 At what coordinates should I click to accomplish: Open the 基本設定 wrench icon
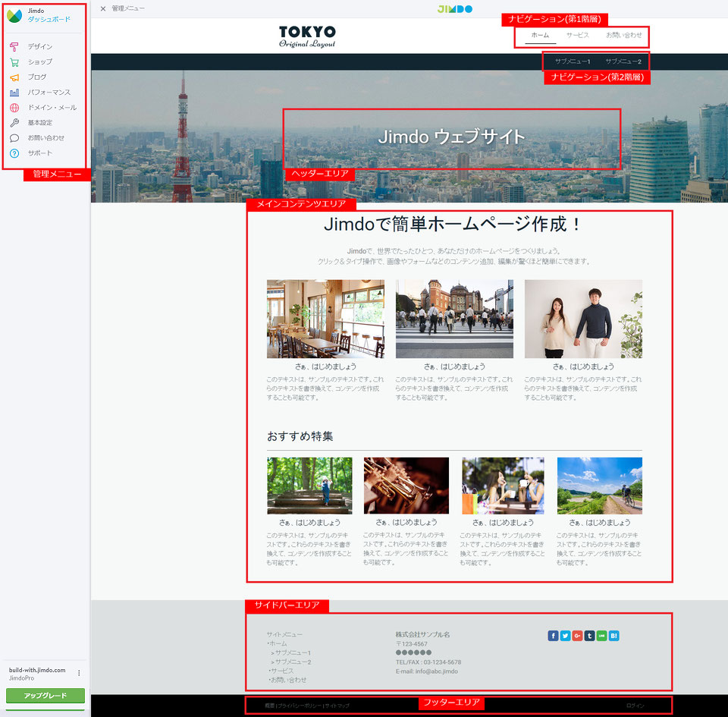[14, 123]
